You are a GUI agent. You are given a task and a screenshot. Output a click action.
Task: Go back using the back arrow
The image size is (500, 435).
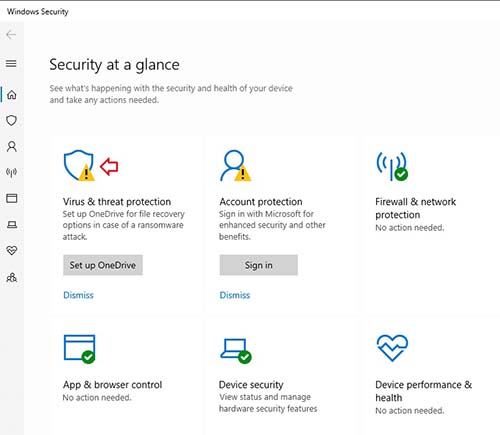(x=11, y=35)
